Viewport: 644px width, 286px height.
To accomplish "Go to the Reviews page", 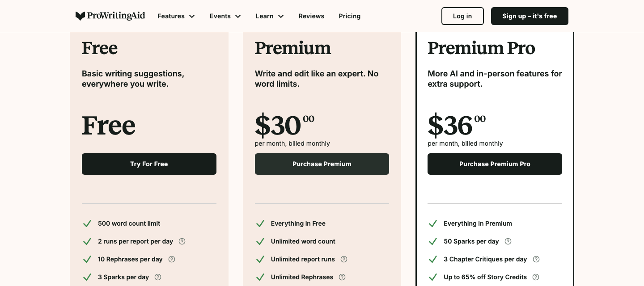I will [x=311, y=16].
